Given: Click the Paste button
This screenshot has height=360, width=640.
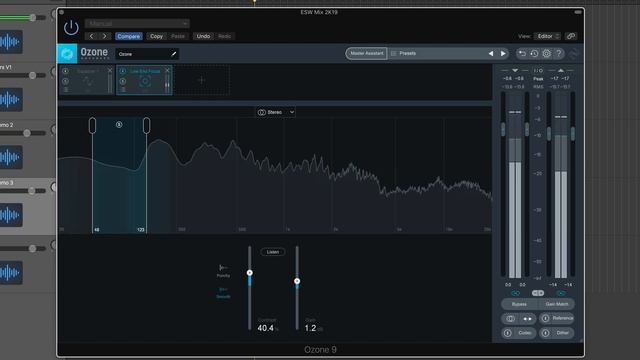Looking at the screenshot, I should tap(178, 36).
